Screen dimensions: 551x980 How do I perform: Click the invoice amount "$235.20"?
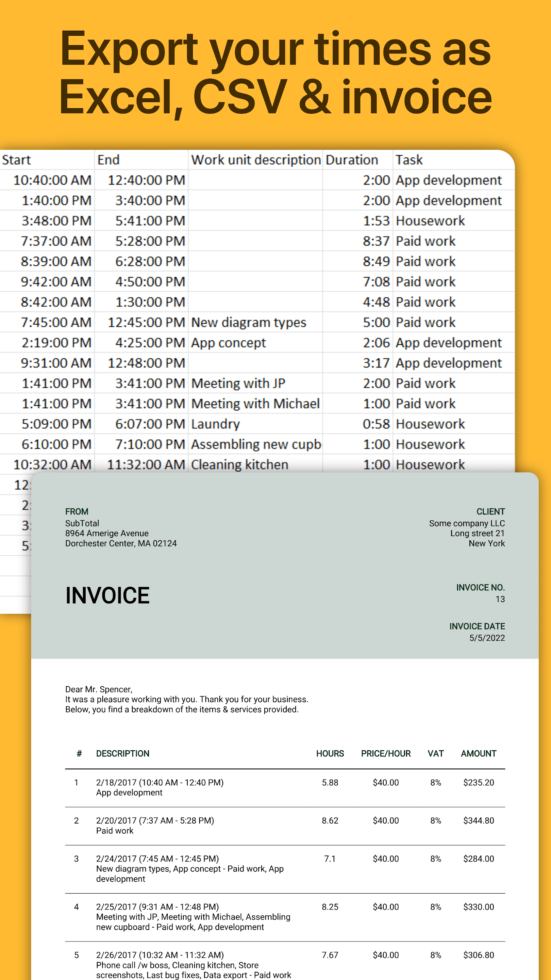479,783
